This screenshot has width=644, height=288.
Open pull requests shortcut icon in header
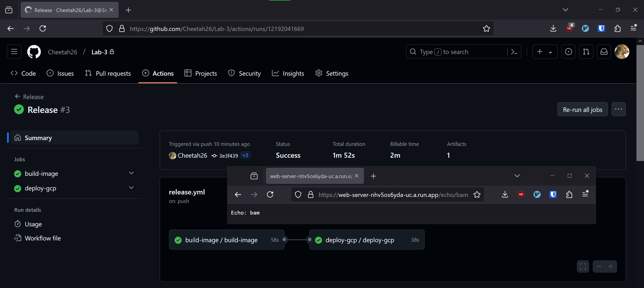pos(586,52)
